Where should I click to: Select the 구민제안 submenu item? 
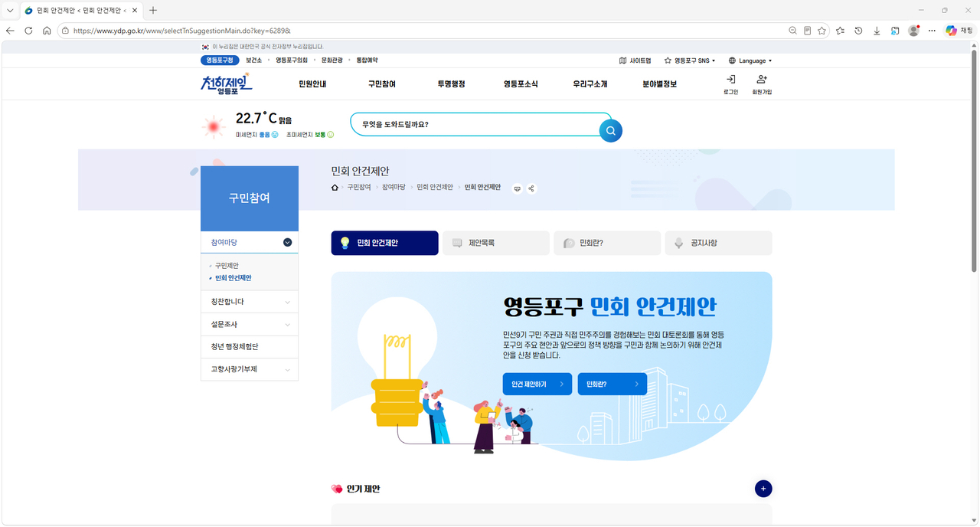227,265
